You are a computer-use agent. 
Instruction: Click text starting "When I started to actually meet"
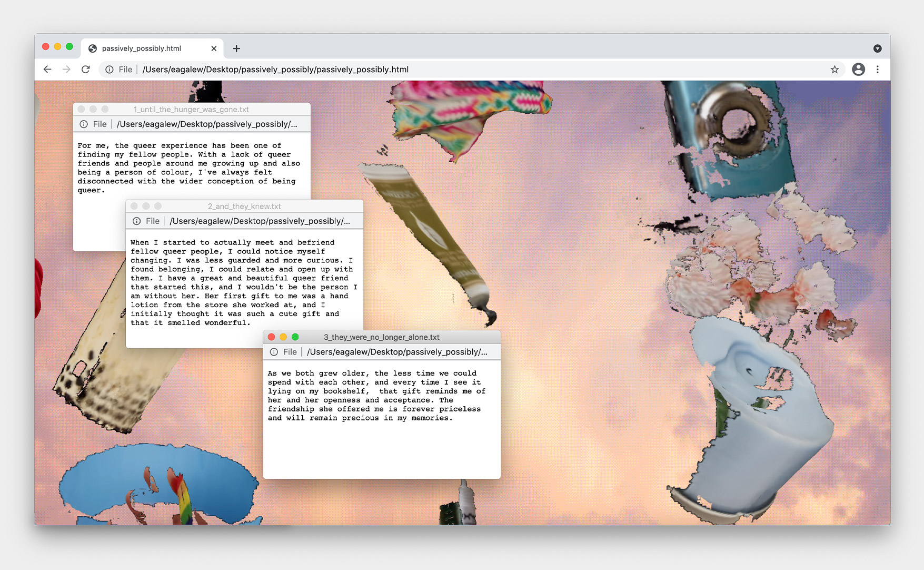pyautogui.click(x=244, y=283)
